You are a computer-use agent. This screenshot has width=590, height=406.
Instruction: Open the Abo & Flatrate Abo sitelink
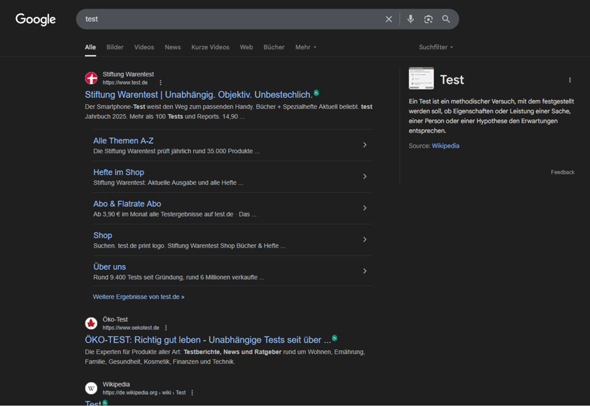tap(127, 204)
